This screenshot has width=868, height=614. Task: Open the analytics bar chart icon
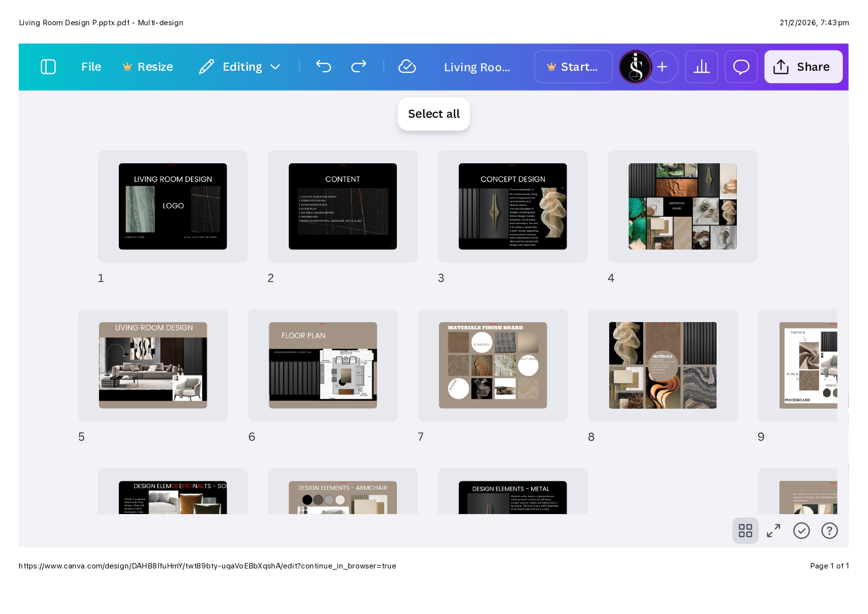701,67
